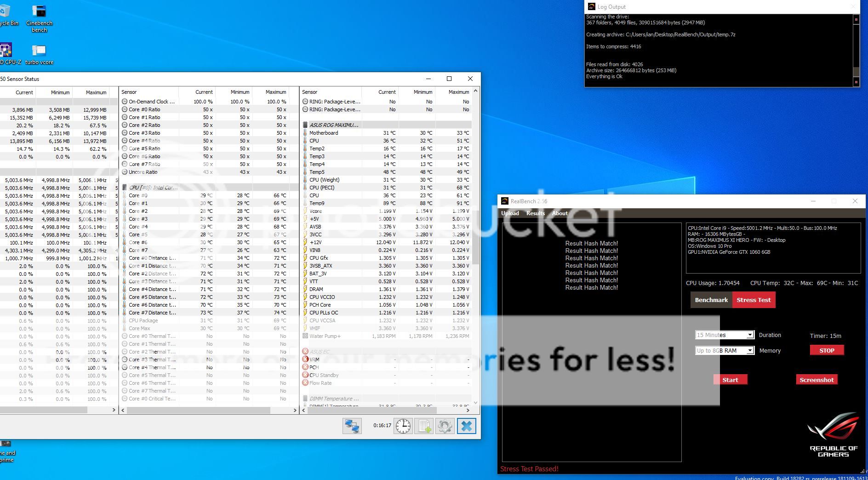Click the HWiNFO vertical scrollbar up arrow
Viewport: 868px width, 480px height.
click(x=475, y=91)
